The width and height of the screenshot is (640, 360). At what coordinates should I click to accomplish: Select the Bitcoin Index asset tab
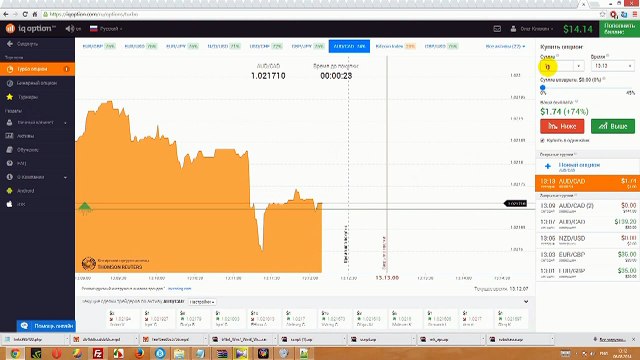point(395,46)
